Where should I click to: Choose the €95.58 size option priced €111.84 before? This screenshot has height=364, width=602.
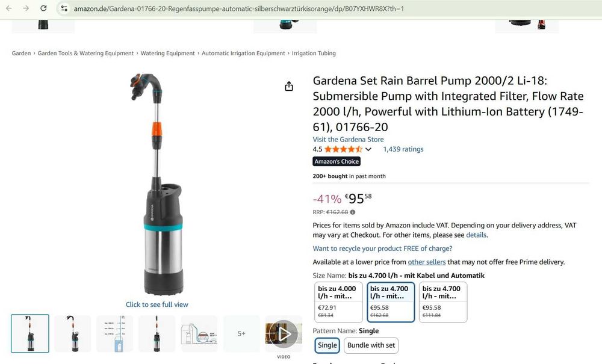tap(442, 302)
